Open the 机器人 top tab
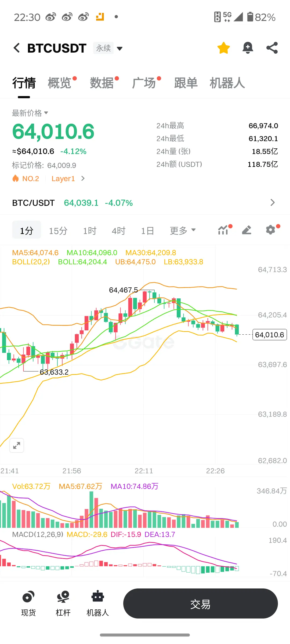290x644 pixels. pyautogui.click(x=227, y=83)
